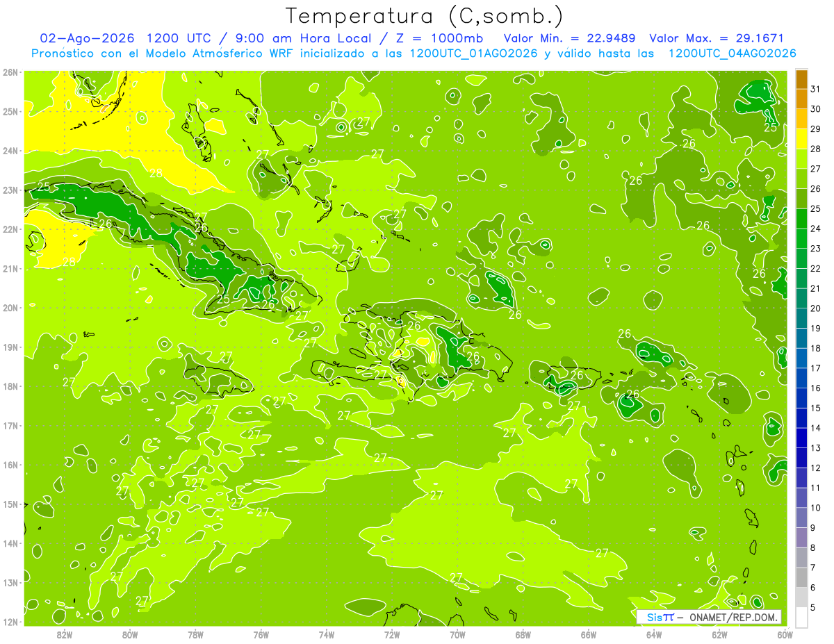Click the '18N' latitude axis label

(10, 386)
